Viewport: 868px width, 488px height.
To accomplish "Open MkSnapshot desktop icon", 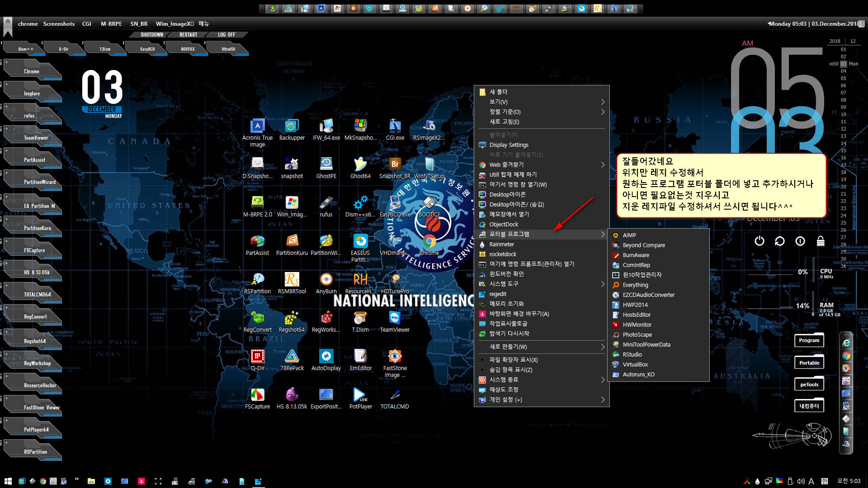I will (x=360, y=130).
